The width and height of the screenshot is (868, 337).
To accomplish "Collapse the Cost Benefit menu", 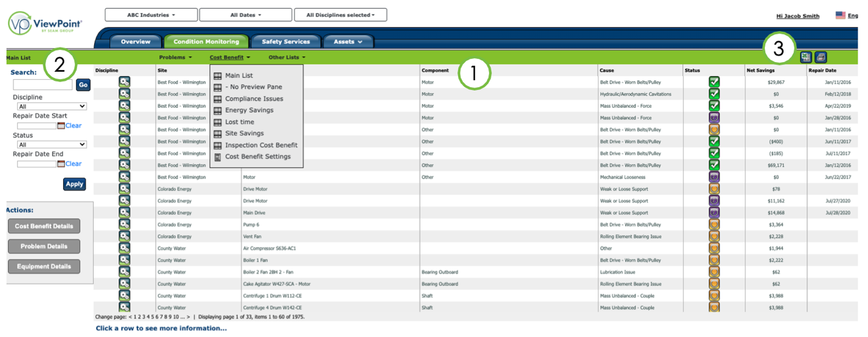I will tap(230, 57).
